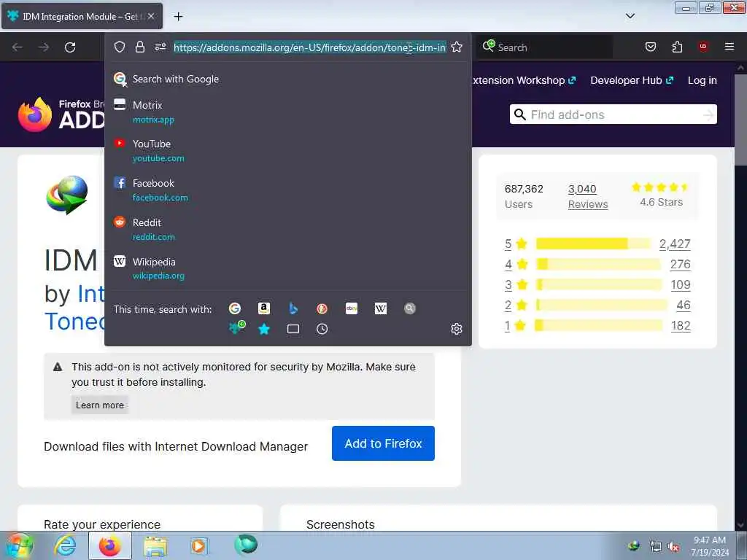Open the 2,427 five-star reviews count
747x560 pixels.
[x=675, y=244]
